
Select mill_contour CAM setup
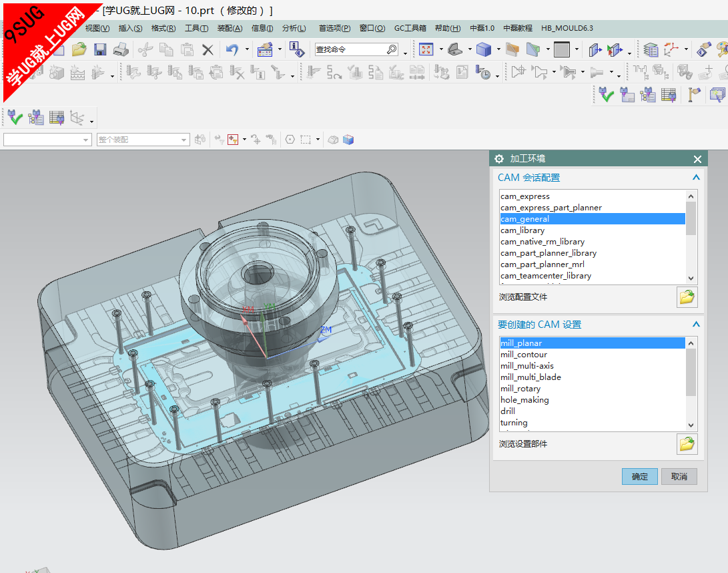pos(593,354)
